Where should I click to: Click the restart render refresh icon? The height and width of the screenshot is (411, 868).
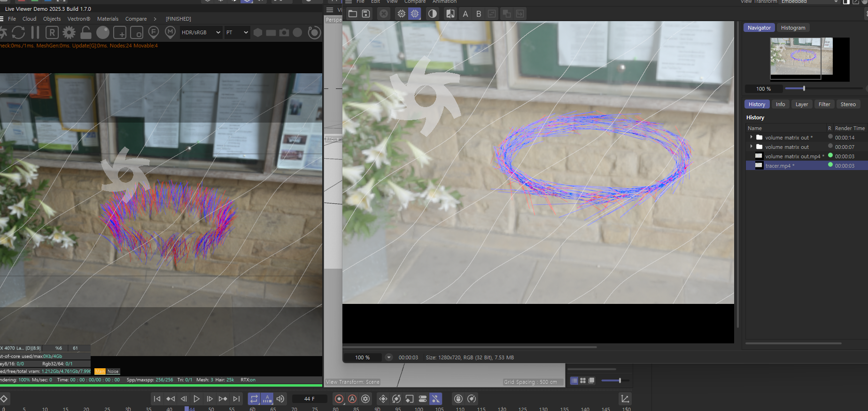18,32
